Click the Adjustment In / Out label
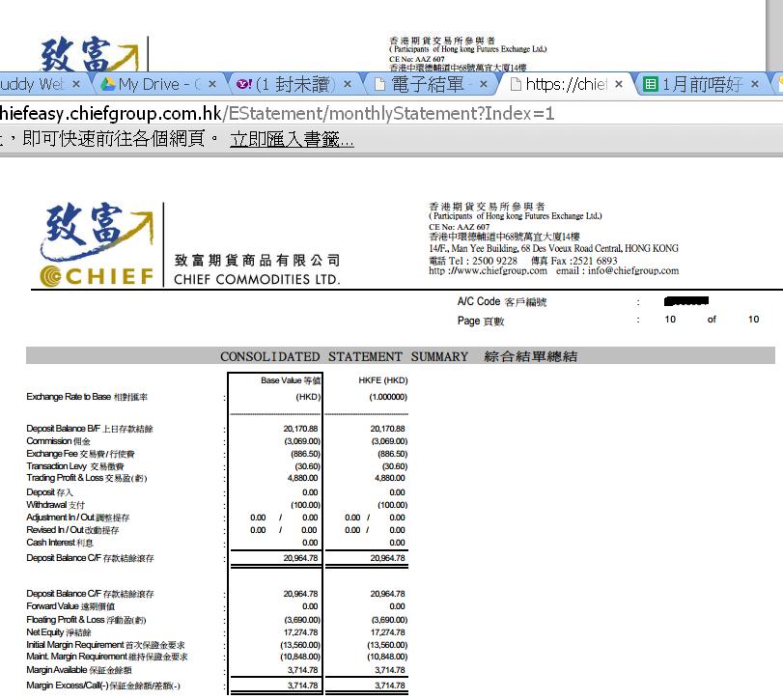This screenshot has width=783, height=700. [78, 518]
